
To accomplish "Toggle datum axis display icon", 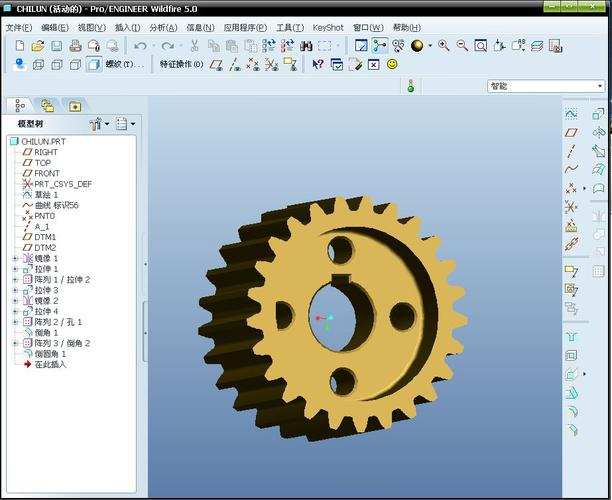I will 234,64.
